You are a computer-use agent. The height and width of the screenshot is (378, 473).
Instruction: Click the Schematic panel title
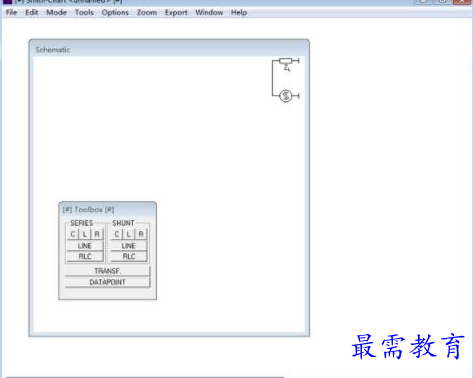[x=53, y=50]
